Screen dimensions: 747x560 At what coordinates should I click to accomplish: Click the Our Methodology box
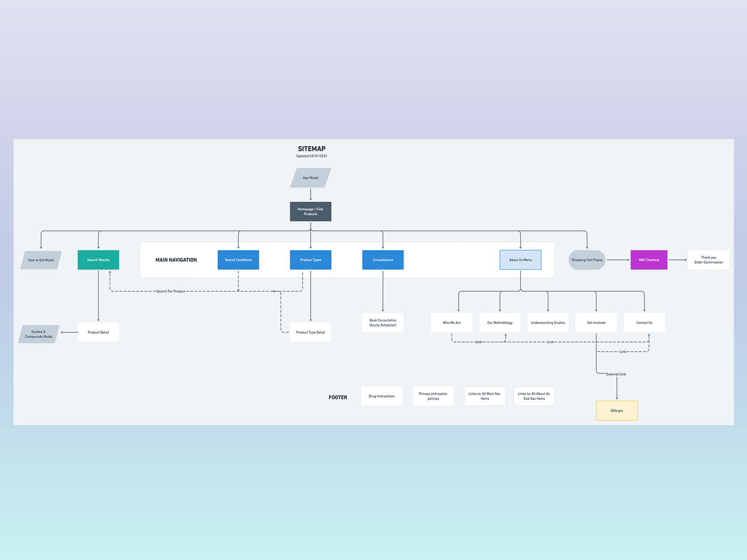coord(500,322)
